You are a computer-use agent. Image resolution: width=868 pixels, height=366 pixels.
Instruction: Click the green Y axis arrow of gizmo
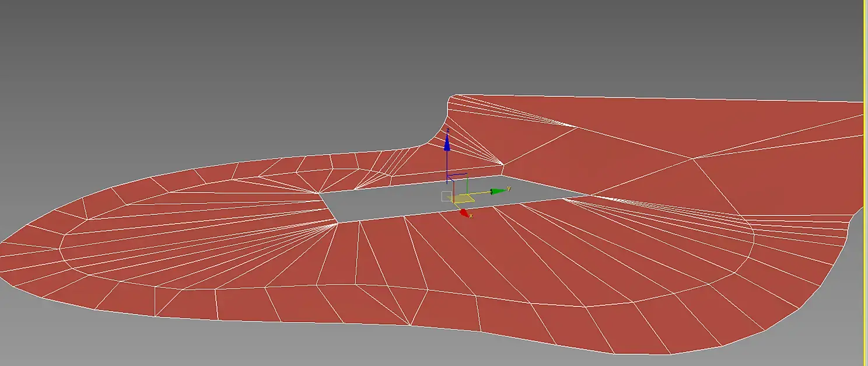tap(499, 191)
